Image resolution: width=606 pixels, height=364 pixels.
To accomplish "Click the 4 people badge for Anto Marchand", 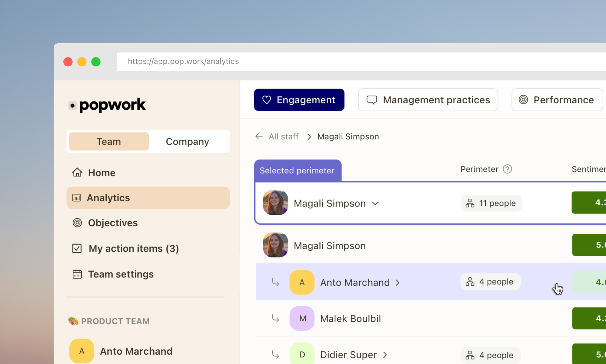I will [490, 282].
